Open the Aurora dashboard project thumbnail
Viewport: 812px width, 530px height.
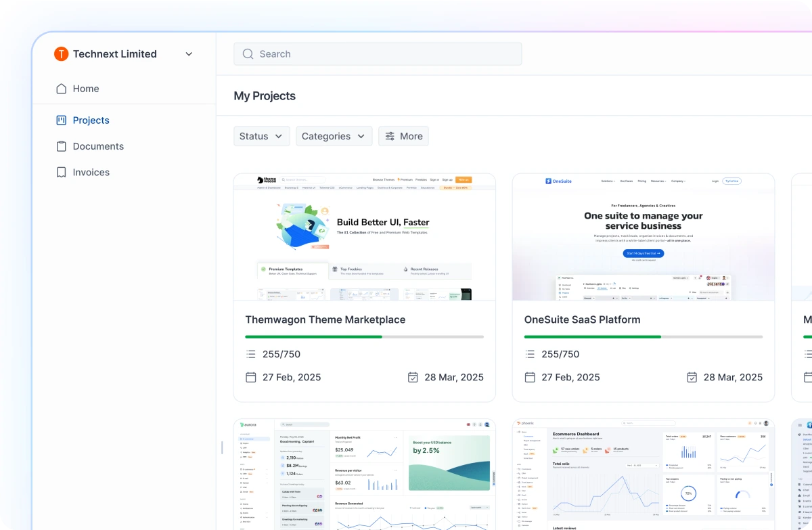[365, 474]
